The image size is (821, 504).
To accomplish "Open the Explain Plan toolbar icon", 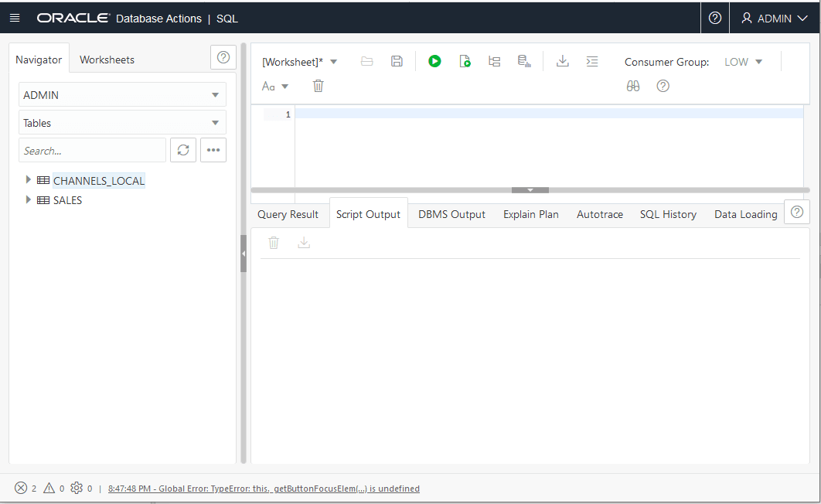I will click(495, 61).
